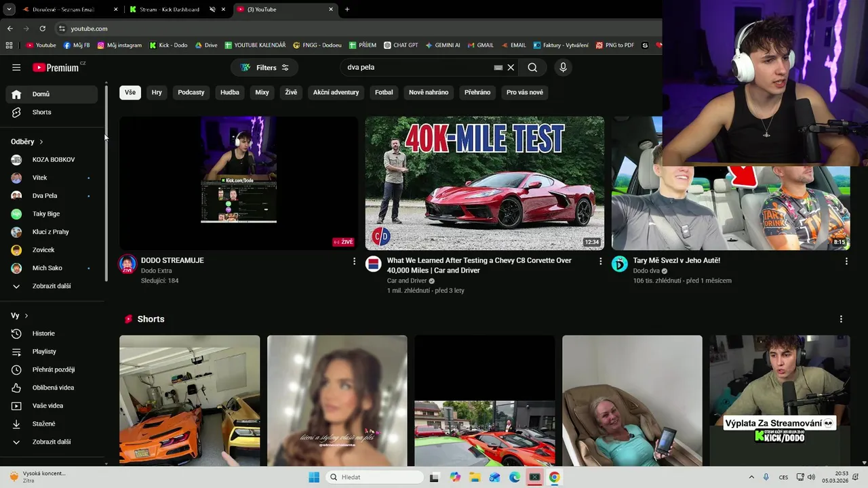The height and width of the screenshot is (488, 868).
Task: Open the Taky Bige subscription channel
Action: (x=52, y=213)
